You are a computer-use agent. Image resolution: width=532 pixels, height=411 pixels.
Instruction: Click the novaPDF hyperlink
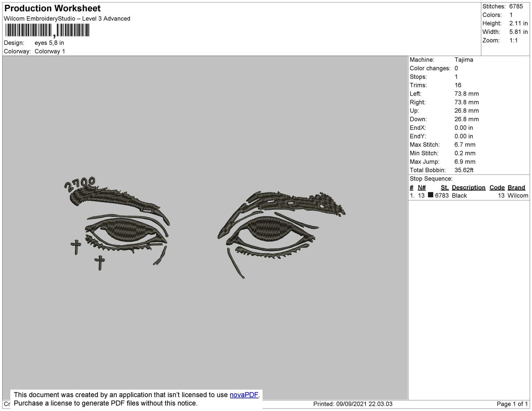(x=244, y=395)
